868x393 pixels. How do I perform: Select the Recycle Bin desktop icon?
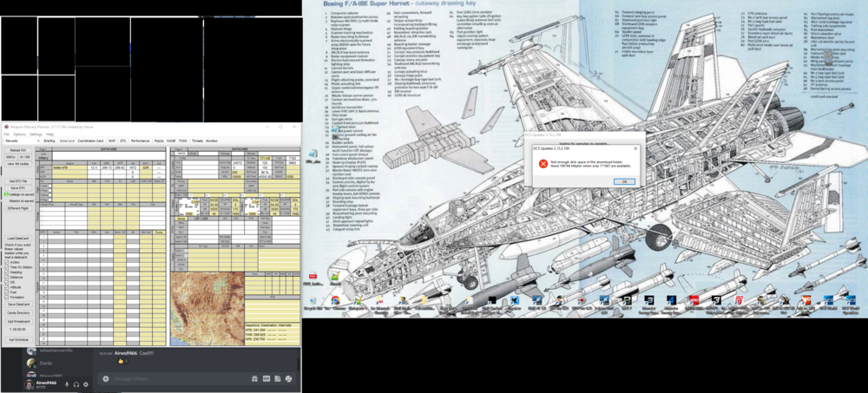coord(313,300)
